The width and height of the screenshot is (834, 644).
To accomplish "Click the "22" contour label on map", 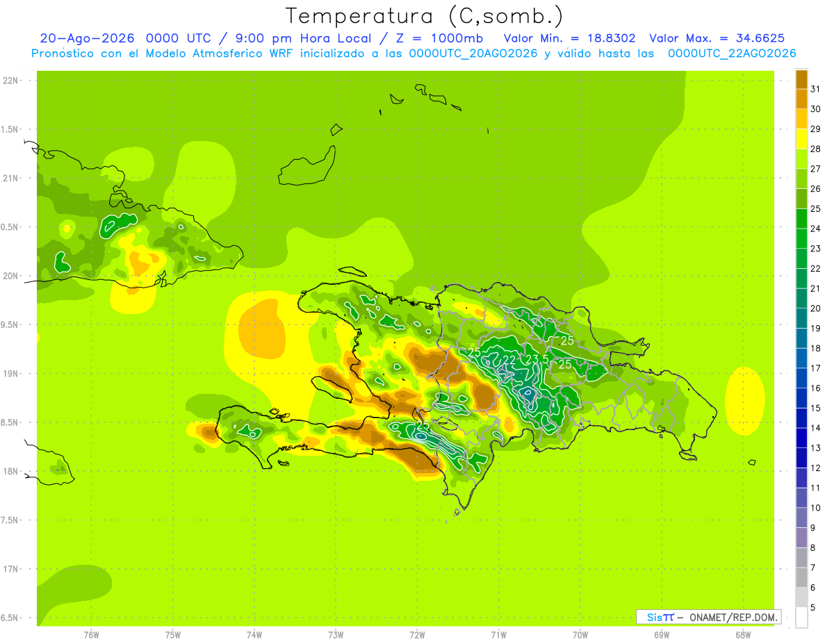I will pyautogui.click(x=509, y=359).
